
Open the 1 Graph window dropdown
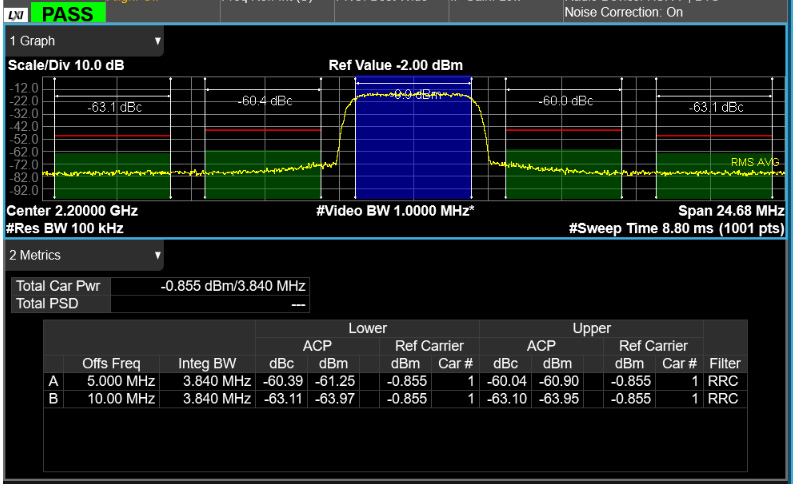[84, 41]
